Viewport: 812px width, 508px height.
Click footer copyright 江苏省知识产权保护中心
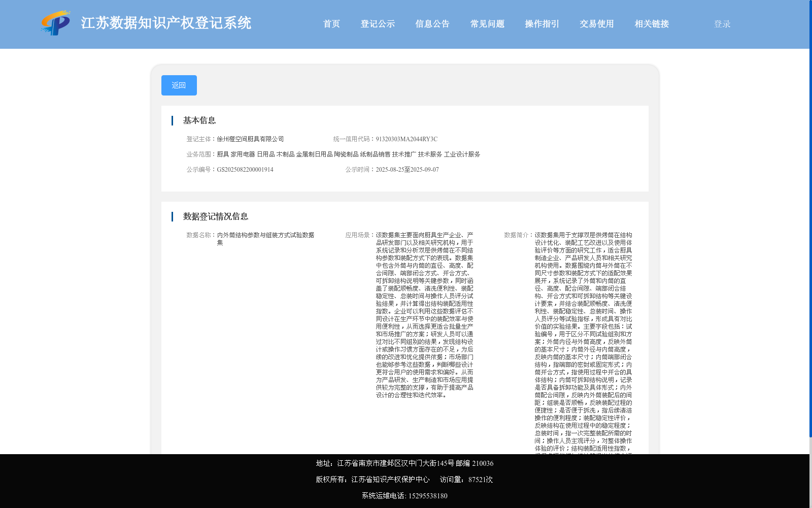click(x=390, y=480)
